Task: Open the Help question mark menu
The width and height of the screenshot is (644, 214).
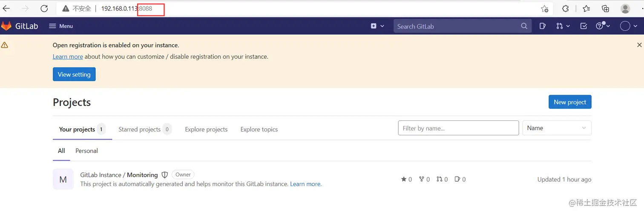Action: pos(603,26)
